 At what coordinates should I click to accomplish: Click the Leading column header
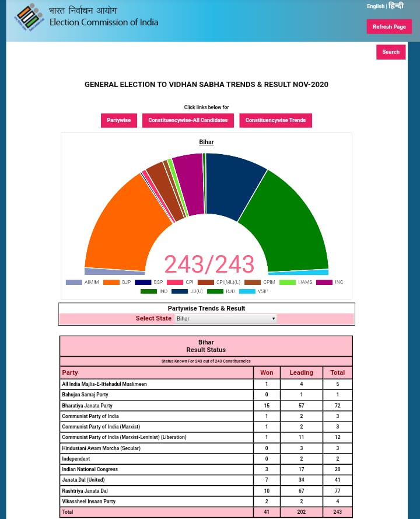[x=301, y=372]
